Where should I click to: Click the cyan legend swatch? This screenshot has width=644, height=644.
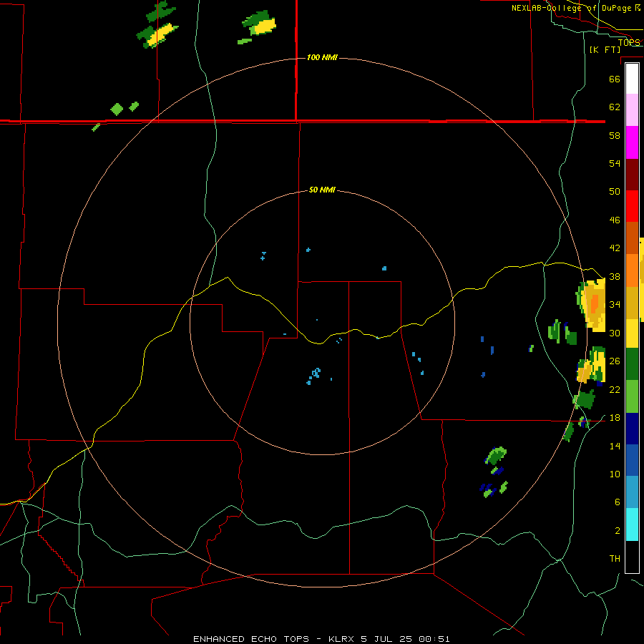coord(632,525)
